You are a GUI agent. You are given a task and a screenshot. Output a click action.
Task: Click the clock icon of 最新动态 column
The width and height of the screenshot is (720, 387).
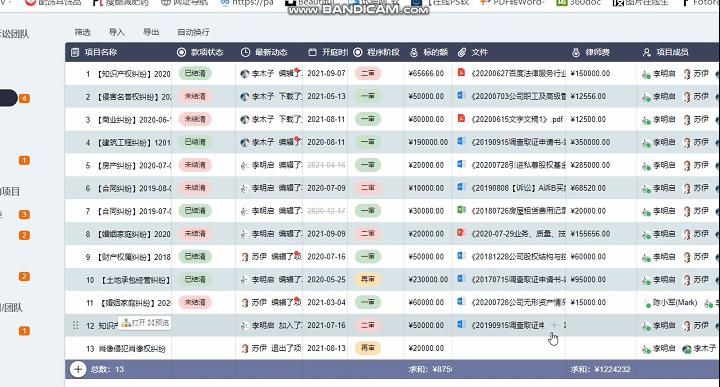(246, 52)
